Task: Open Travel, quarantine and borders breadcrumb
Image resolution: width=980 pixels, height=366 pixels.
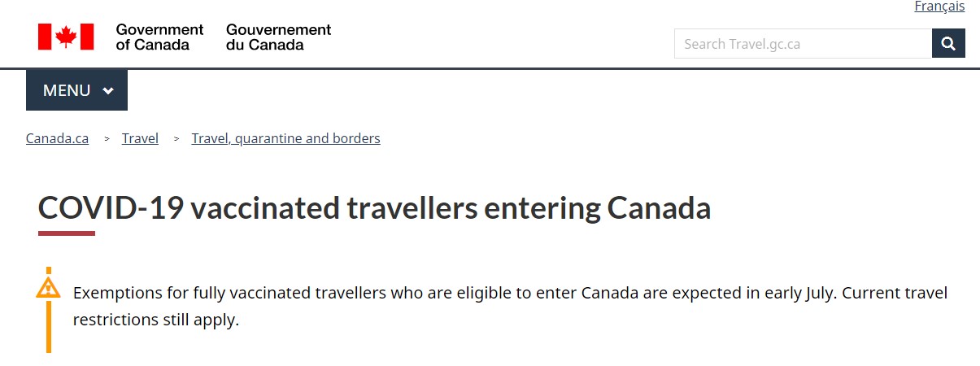Action: coord(285,138)
